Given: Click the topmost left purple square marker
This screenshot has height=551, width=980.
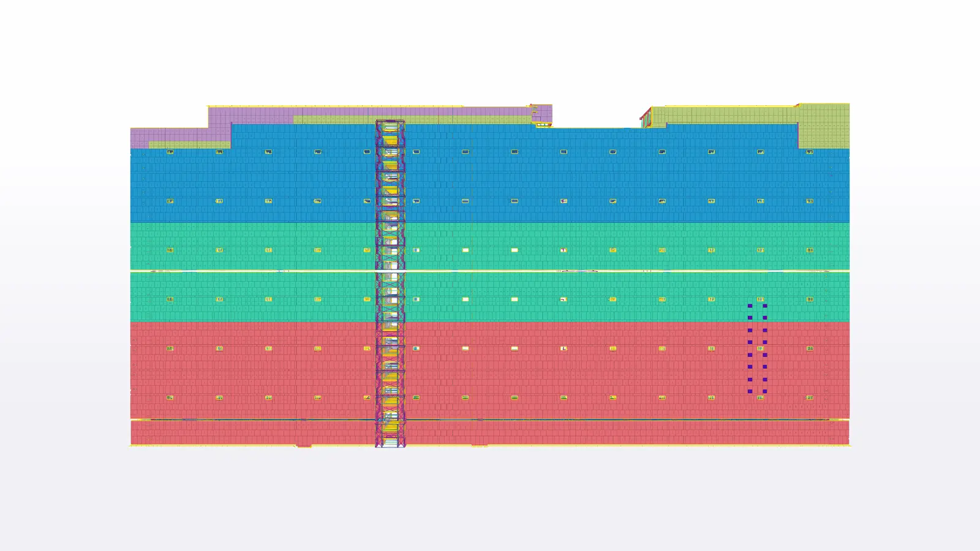Looking at the screenshot, I should coord(750,305).
